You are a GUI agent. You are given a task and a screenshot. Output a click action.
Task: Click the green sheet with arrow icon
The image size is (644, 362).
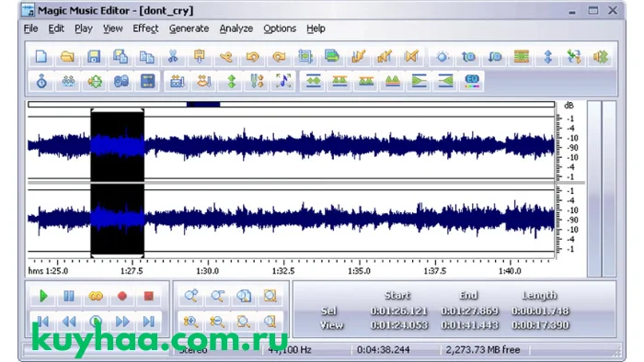point(331,57)
